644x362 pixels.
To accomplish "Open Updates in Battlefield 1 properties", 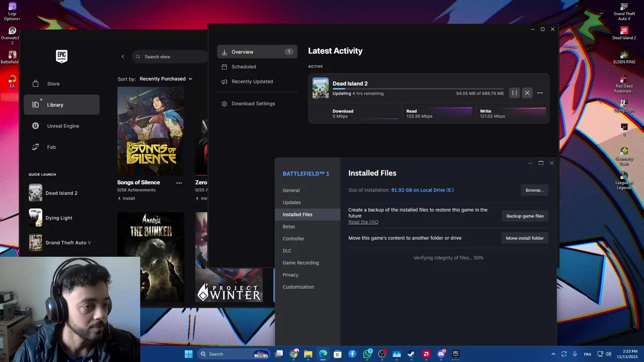I will (x=308, y=203).
